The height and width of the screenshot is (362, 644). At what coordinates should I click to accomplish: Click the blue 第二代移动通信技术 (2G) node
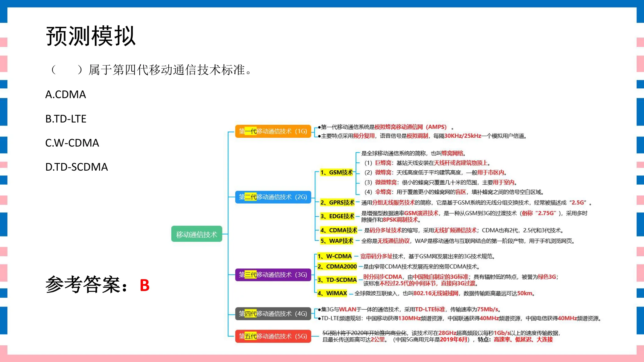(273, 197)
